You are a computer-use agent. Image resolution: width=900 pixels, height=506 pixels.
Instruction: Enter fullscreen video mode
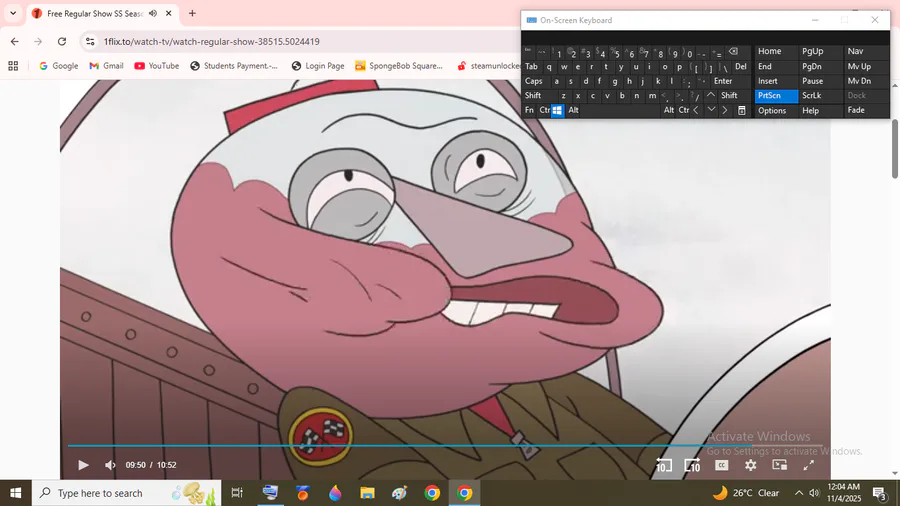tap(809, 465)
